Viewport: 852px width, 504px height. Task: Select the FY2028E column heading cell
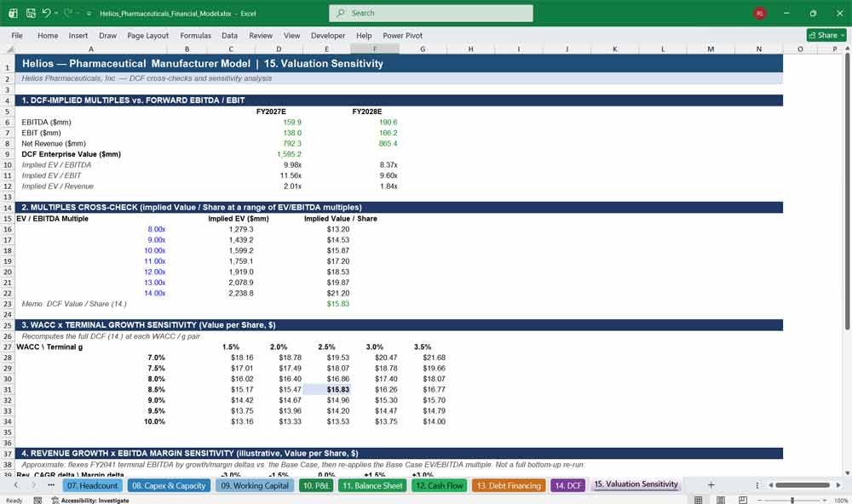tap(375, 112)
